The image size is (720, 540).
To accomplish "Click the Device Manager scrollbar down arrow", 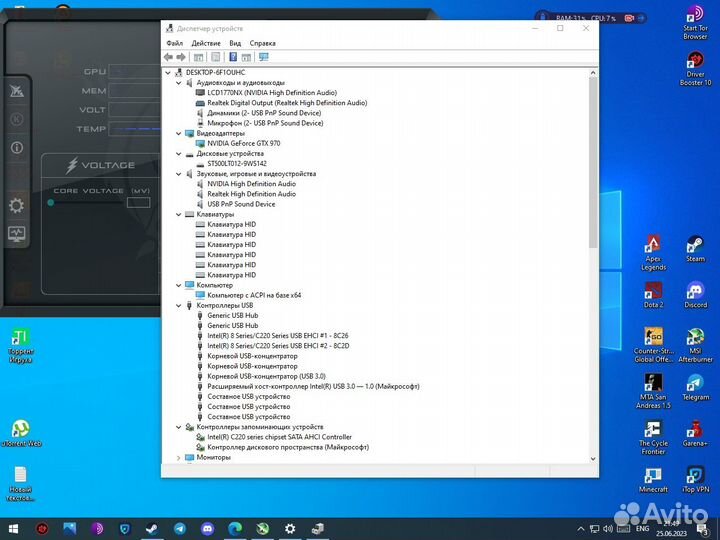I will [x=593, y=458].
